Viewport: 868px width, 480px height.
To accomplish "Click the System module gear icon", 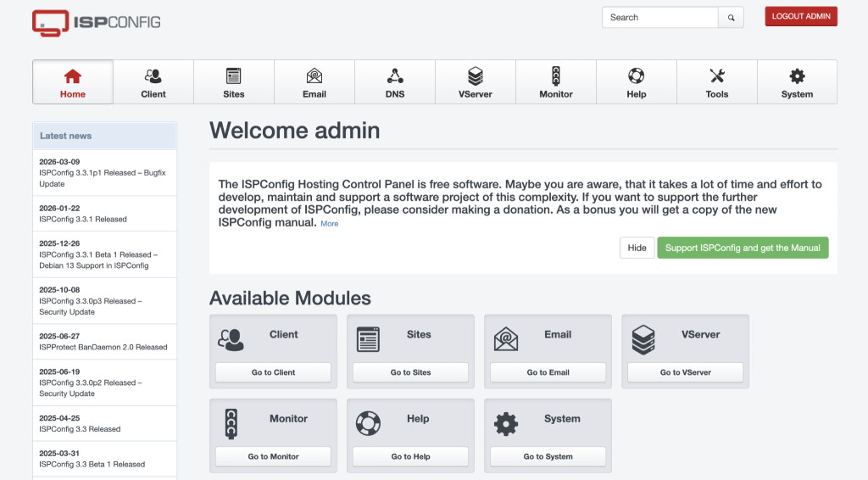I will (x=506, y=424).
